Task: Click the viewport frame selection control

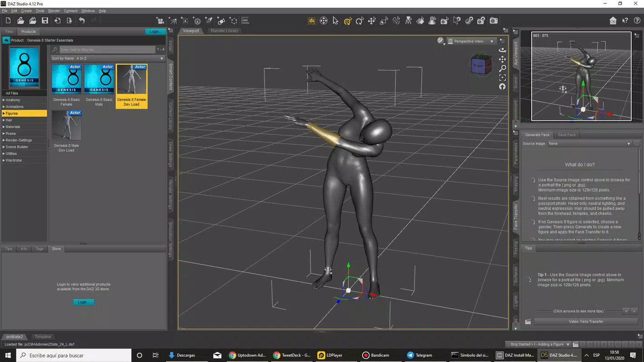Action: pos(502,77)
